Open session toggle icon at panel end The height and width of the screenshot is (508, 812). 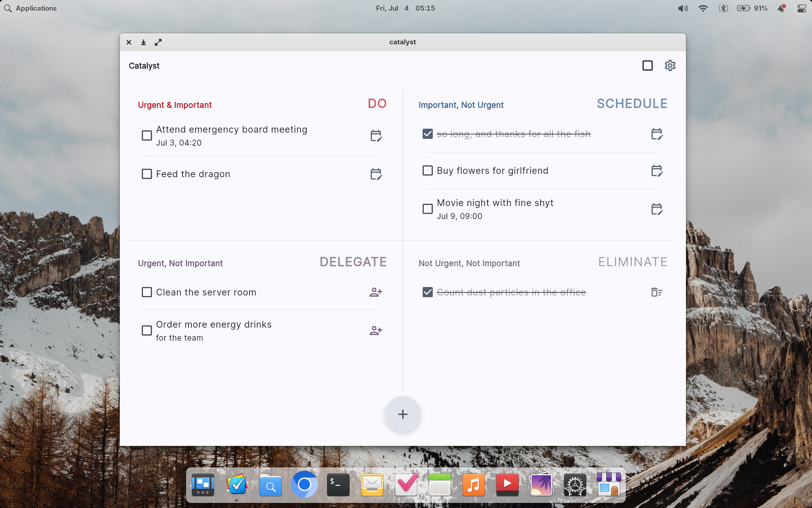[802, 8]
